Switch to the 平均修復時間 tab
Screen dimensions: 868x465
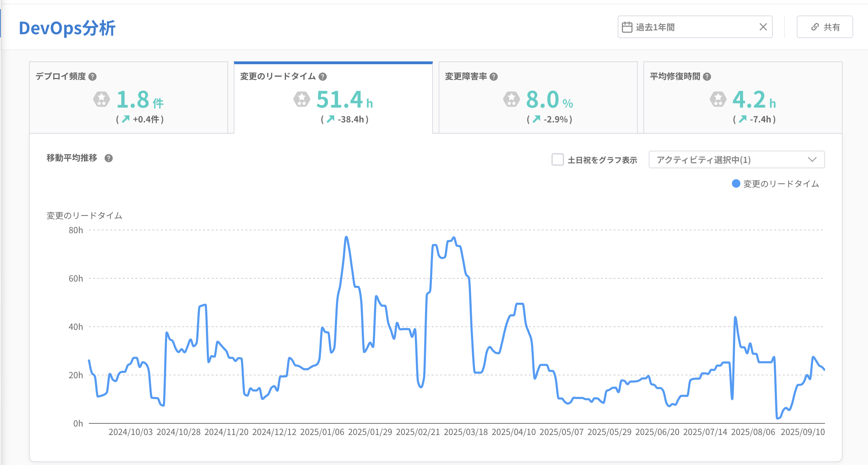click(742, 98)
